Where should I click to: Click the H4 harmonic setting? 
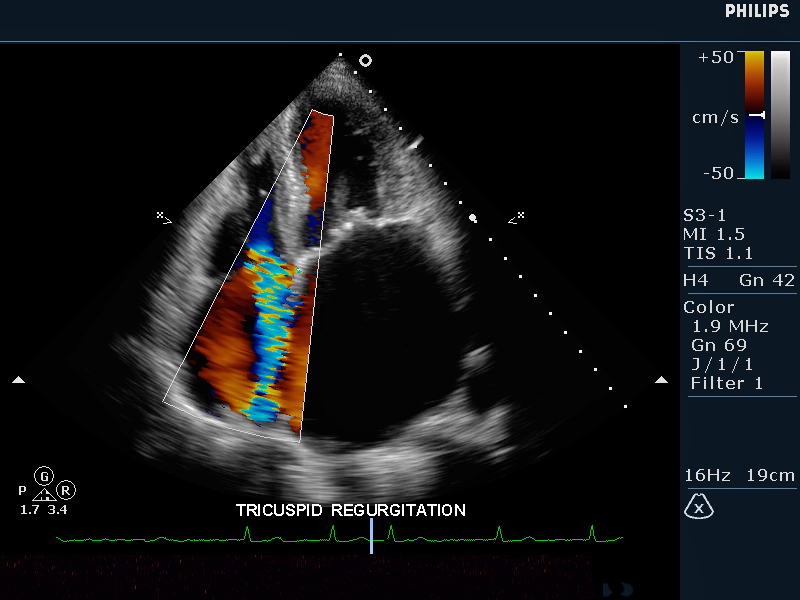[695, 280]
